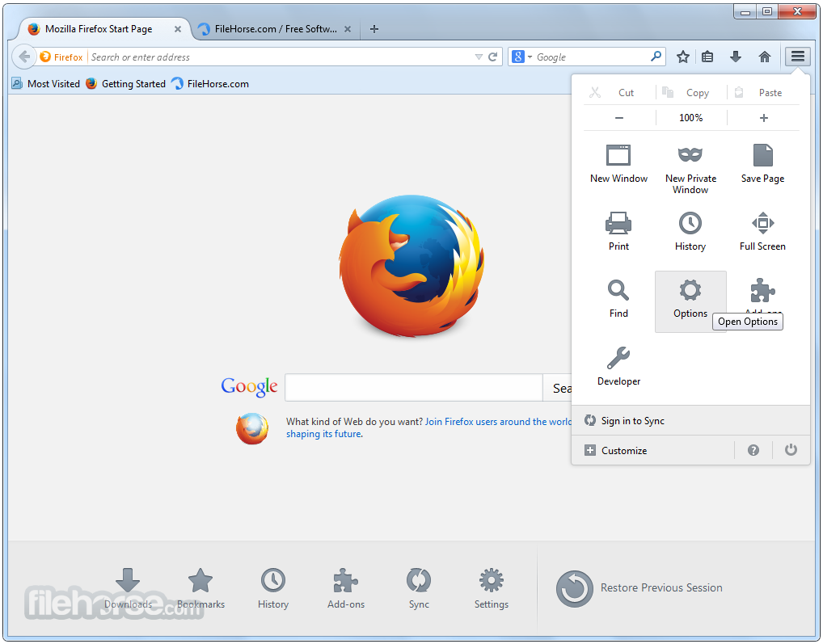823x644 pixels.
Task: Open History from the menu panel
Action: coord(690,231)
